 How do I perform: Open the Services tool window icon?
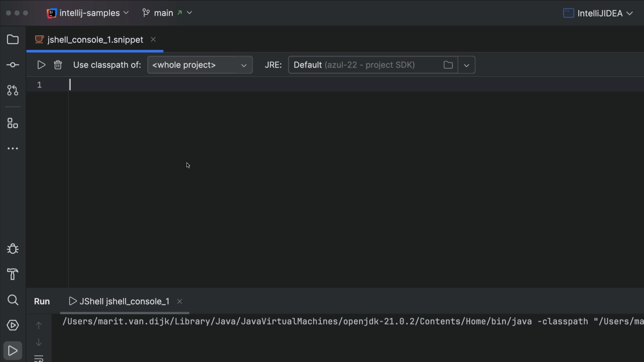[x=13, y=325]
